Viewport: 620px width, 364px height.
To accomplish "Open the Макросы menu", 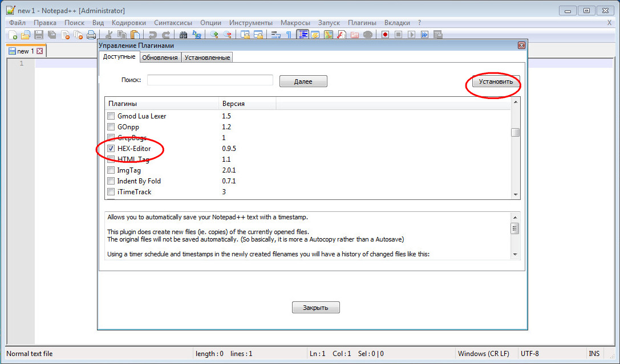I will pos(295,23).
